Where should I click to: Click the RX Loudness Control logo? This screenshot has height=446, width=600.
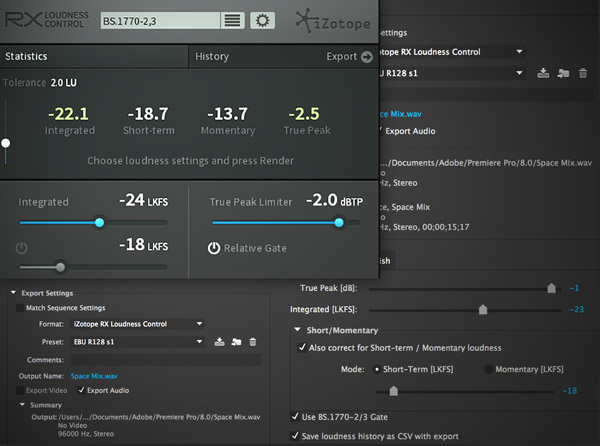[x=46, y=20]
